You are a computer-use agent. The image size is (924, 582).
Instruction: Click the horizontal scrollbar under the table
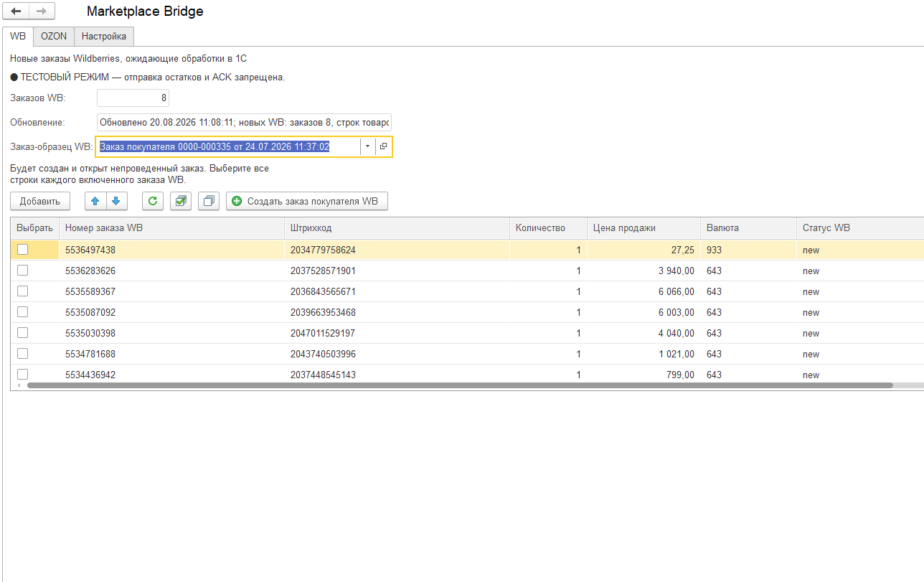point(460,385)
